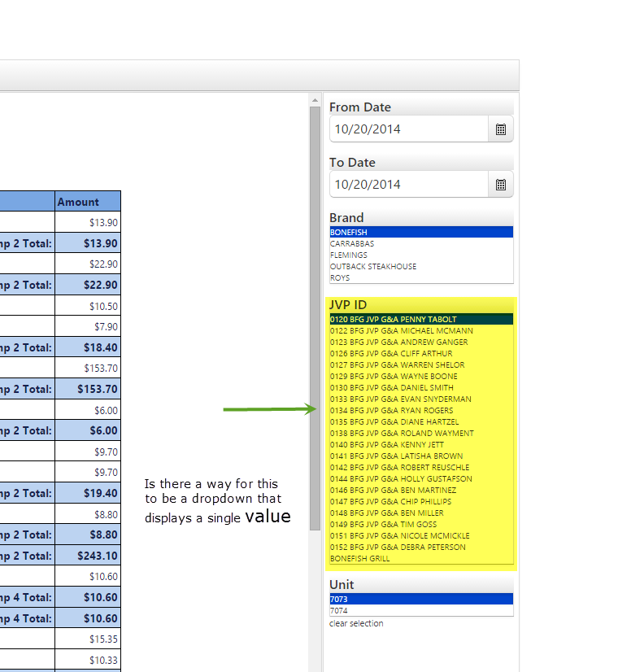
Task: Select 0129 BFG JVP G&A WAYNE BOONE
Action: [x=421, y=377]
